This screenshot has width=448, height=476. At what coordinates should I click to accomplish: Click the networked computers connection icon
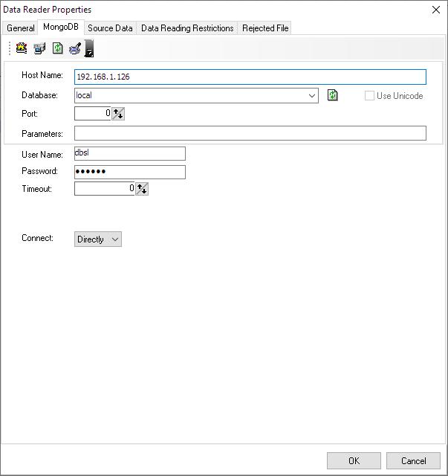(39, 48)
